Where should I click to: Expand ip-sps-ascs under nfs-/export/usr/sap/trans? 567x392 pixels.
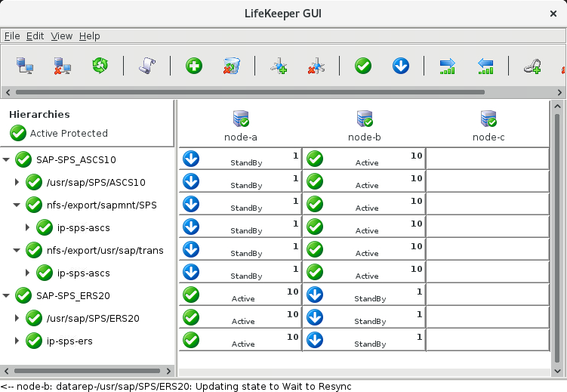click(27, 273)
